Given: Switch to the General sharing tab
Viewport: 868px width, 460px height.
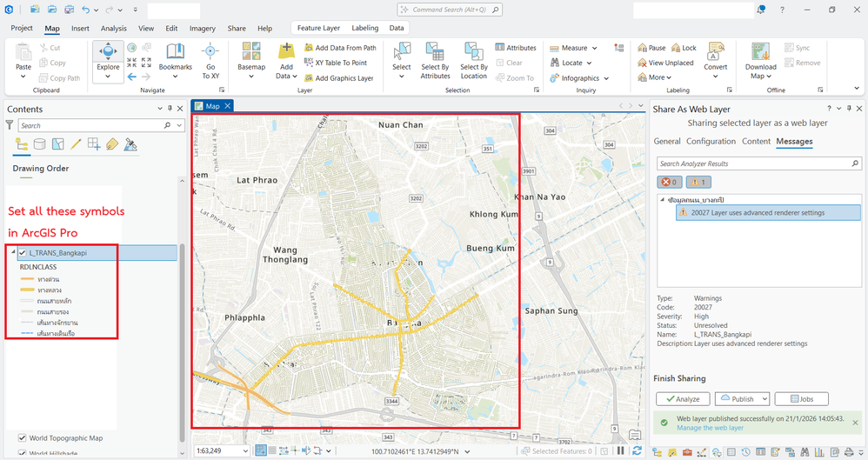Looking at the screenshot, I should [x=667, y=141].
